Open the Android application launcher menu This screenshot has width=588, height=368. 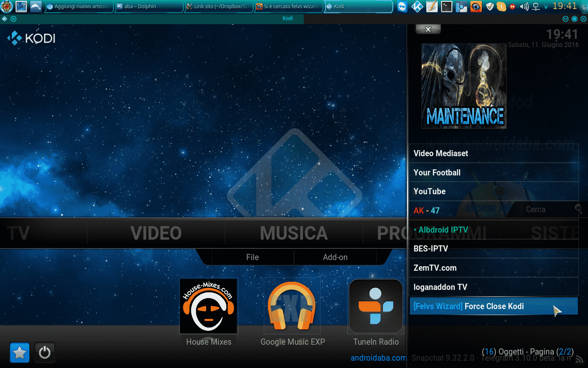7,6
